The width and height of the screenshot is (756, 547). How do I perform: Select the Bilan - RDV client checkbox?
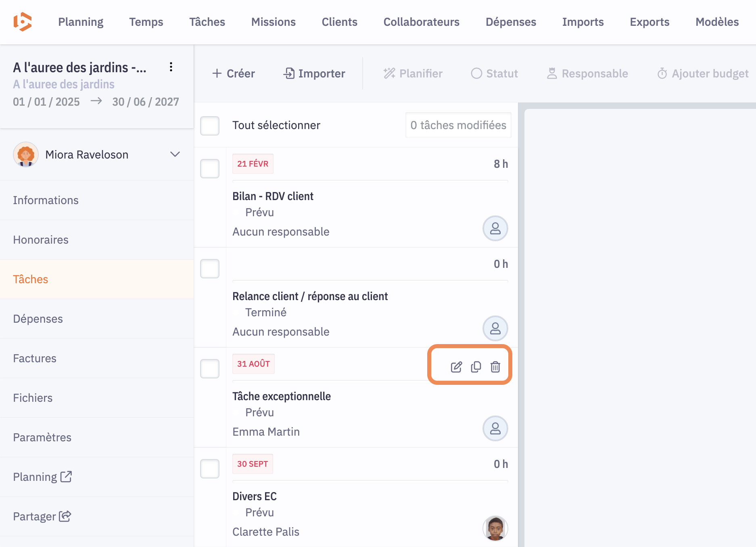(210, 168)
